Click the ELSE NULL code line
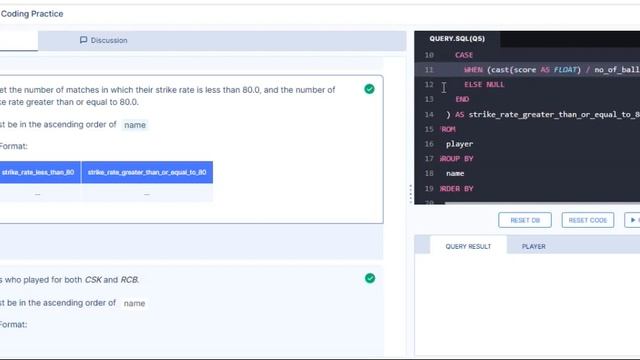This screenshot has width=640, height=360. (x=484, y=84)
